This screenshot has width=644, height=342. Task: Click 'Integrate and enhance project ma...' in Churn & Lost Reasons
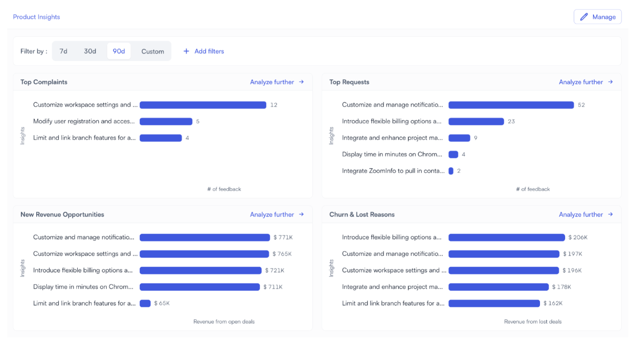(392, 287)
